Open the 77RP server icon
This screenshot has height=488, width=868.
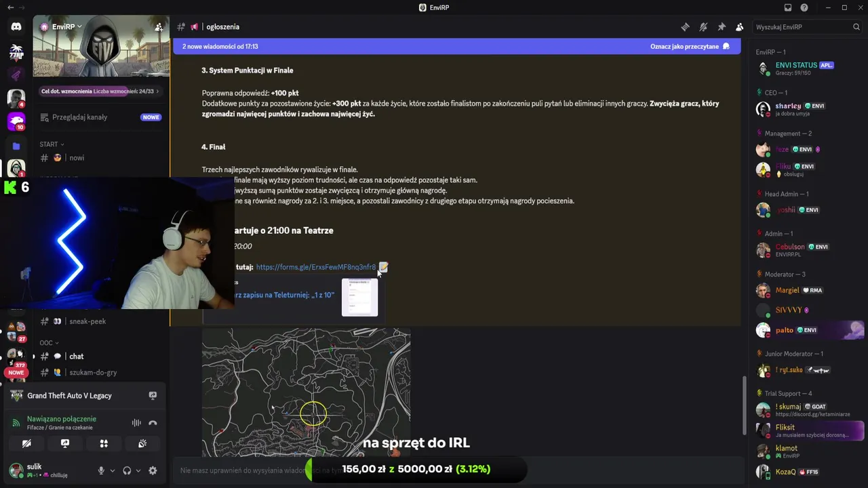click(x=16, y=52)
